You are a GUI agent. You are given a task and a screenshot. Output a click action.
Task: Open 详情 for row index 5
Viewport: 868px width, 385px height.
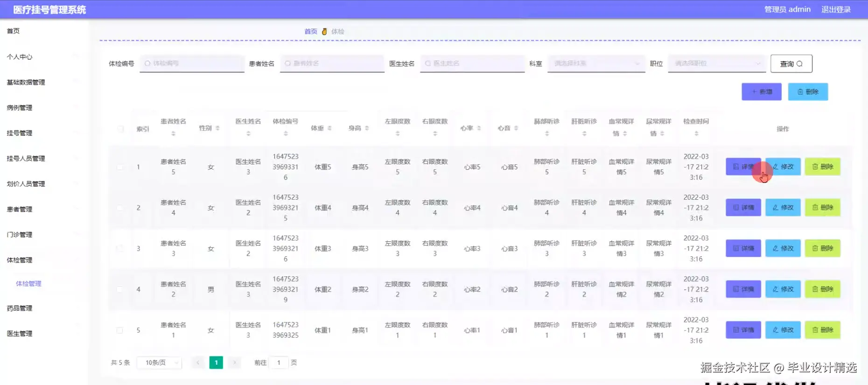743,329
